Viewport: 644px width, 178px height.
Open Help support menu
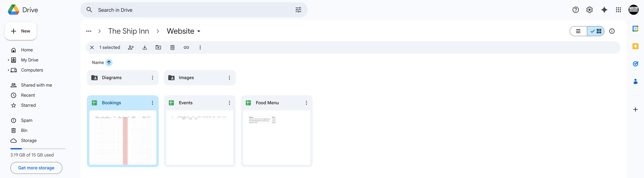click(x=576, y=10)
